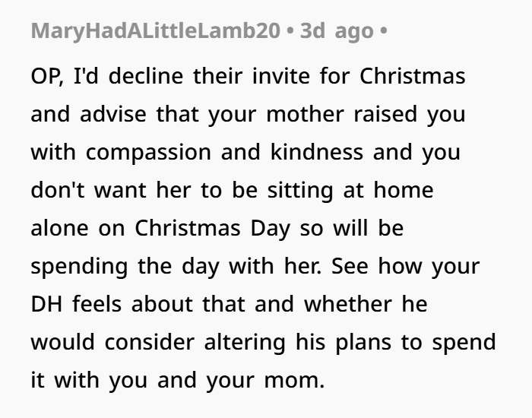Image resolution: width=532 pixels, height=418 pixels.
Task: Click the dot separator after username
Action: [290, 31]
